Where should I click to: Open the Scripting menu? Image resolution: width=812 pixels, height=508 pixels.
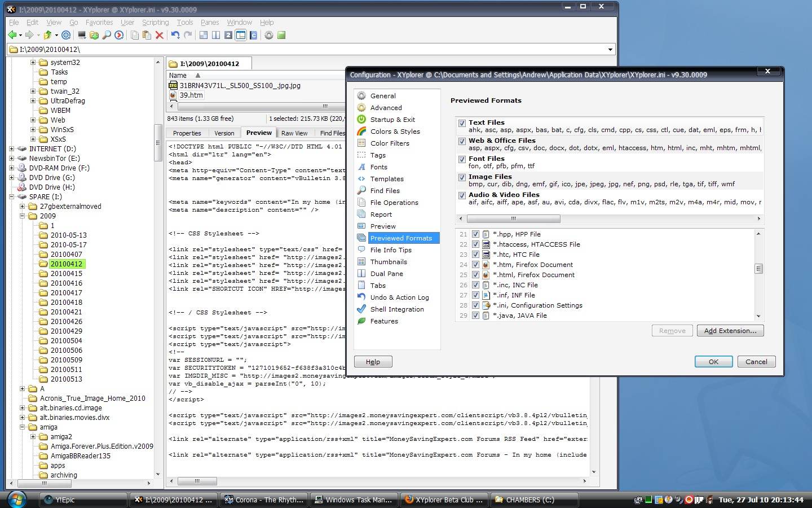pos(155,23)
